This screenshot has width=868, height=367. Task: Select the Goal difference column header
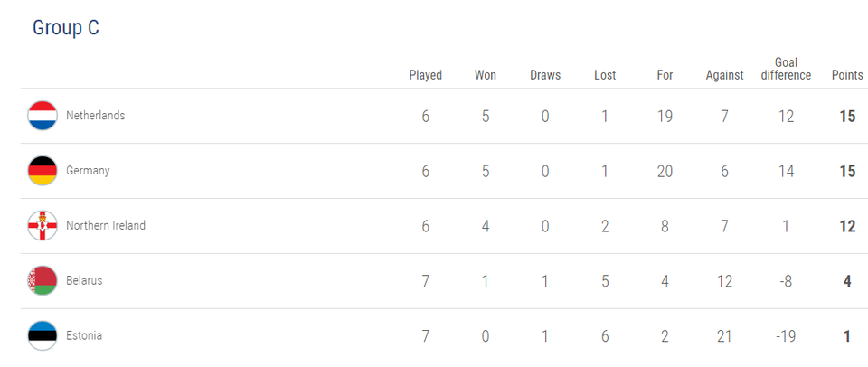786,69
